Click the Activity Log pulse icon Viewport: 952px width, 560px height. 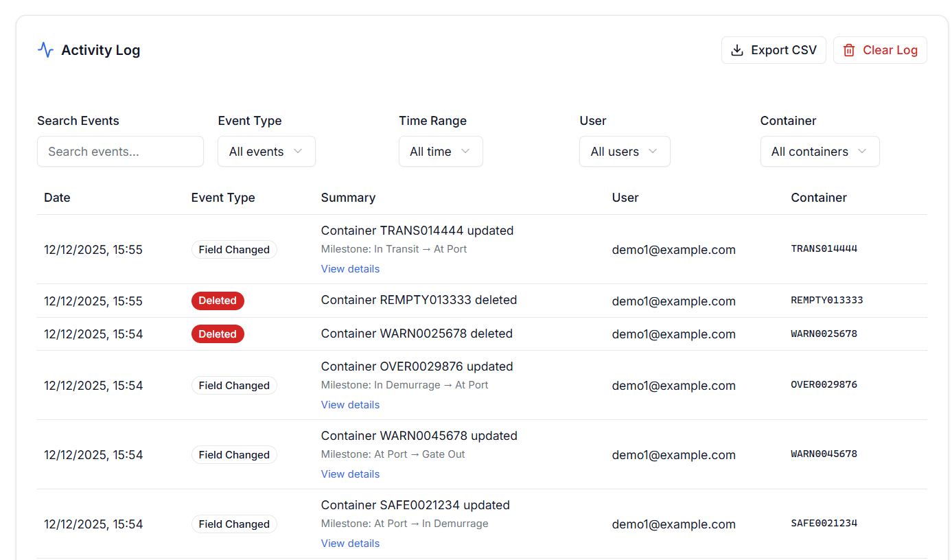tap(45, 50)
